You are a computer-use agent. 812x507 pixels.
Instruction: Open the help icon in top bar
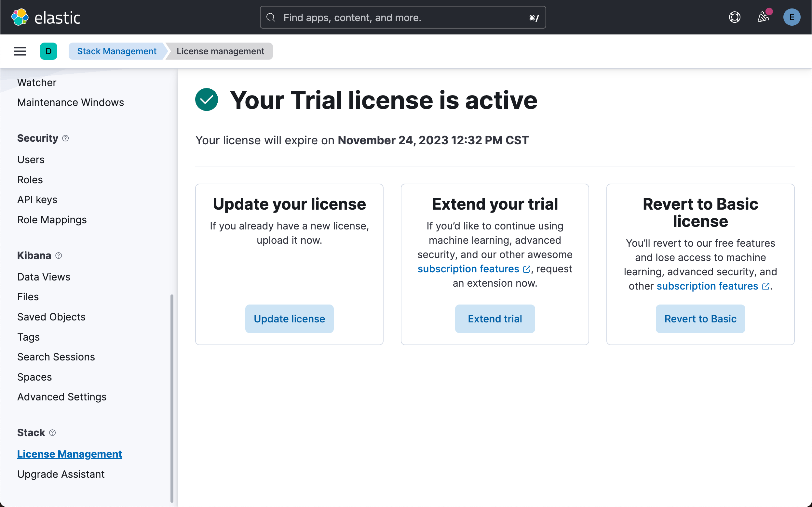tap(735, 17)
